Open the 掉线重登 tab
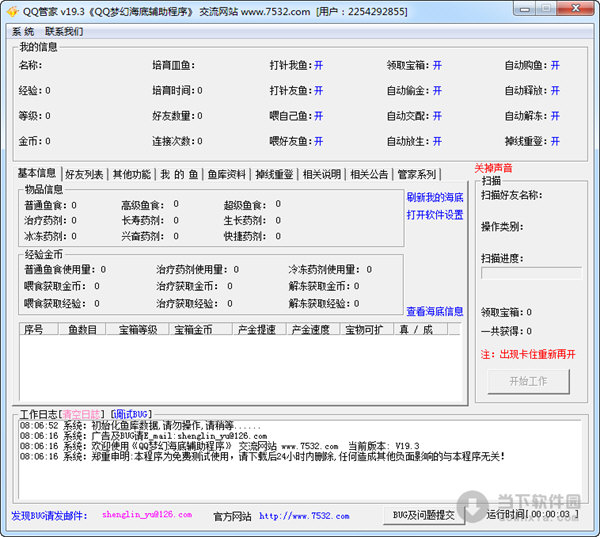The height and width of the screenshot is (537, 600). pos(274,175)
